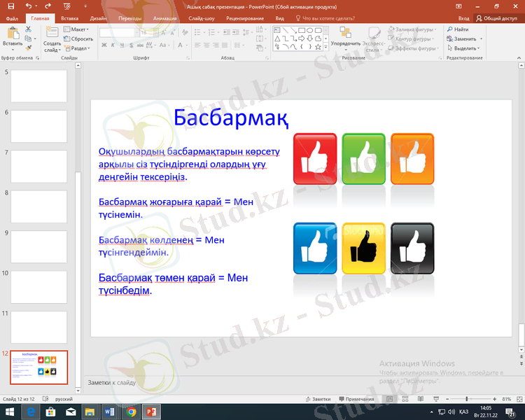This screenshot has height=420, width=525.
Task: Toggle bold formatting (Ж)
Action: point(104,45)
